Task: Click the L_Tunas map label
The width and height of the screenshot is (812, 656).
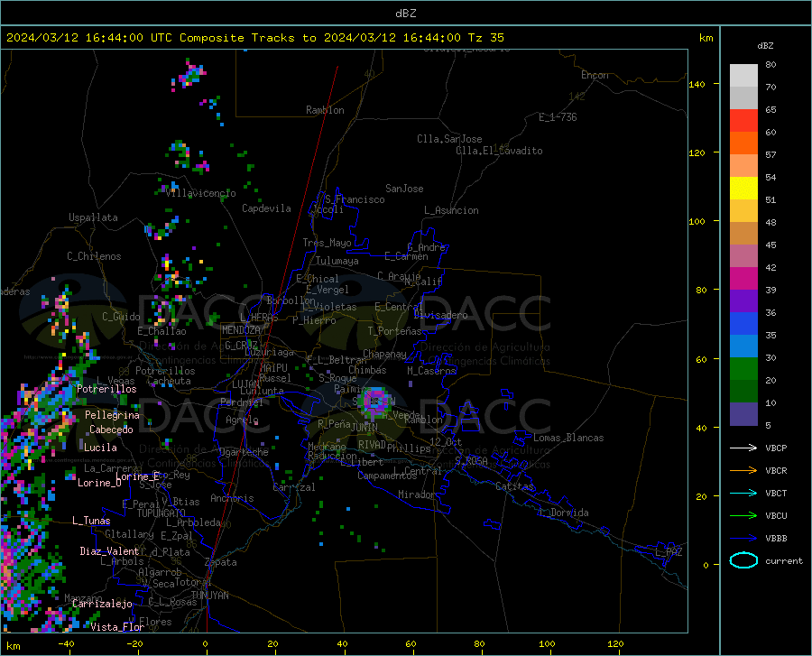Action: tap(91, 521)
